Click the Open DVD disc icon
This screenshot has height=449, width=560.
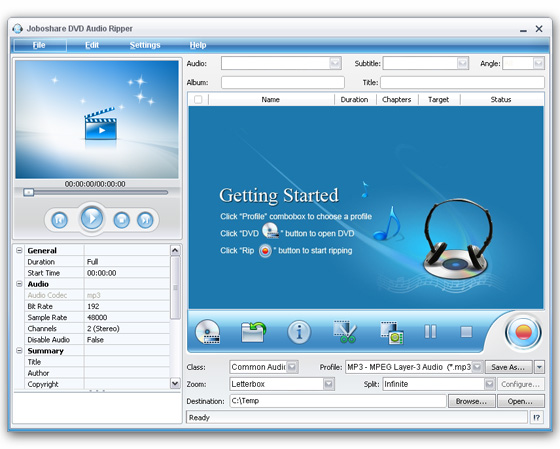[208, 332]
